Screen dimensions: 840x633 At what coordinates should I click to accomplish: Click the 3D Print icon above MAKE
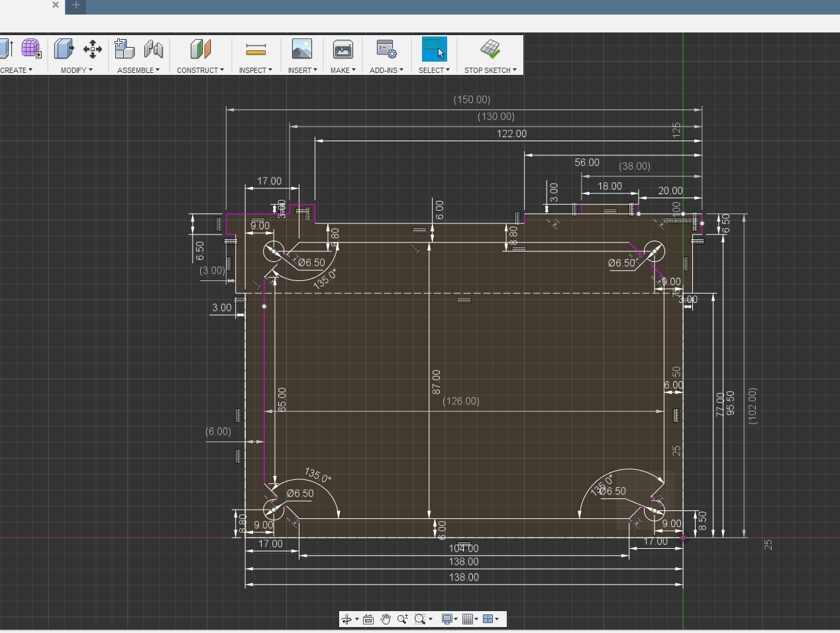342,49
